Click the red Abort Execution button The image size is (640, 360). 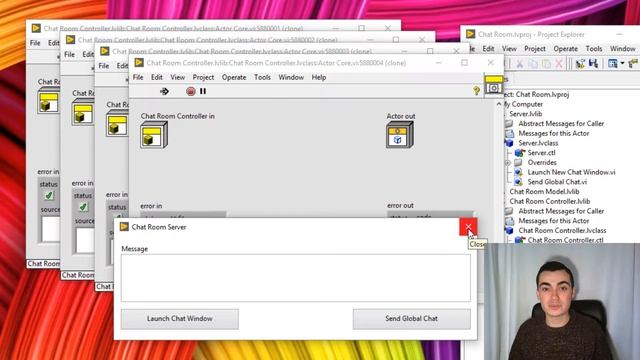[x=191, y=91]
